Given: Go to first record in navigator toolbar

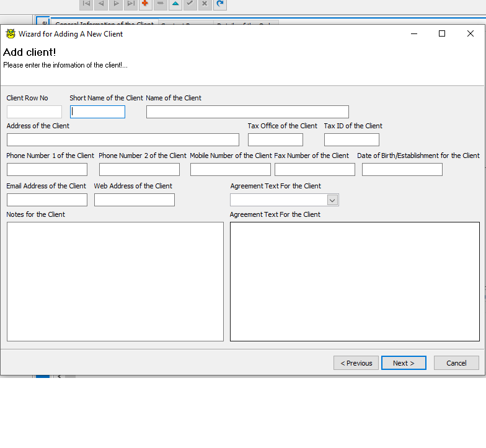Looking at the screenshot, I should click(86, 4).
